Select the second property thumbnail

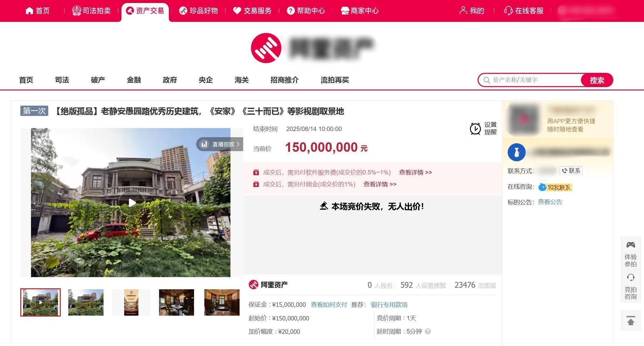(86, 302)
